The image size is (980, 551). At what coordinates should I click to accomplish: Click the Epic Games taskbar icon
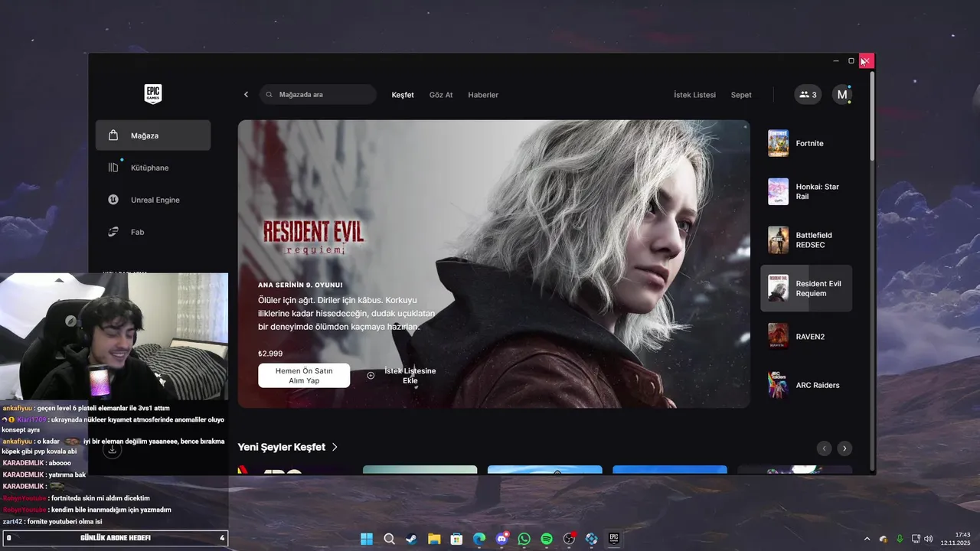613,539
